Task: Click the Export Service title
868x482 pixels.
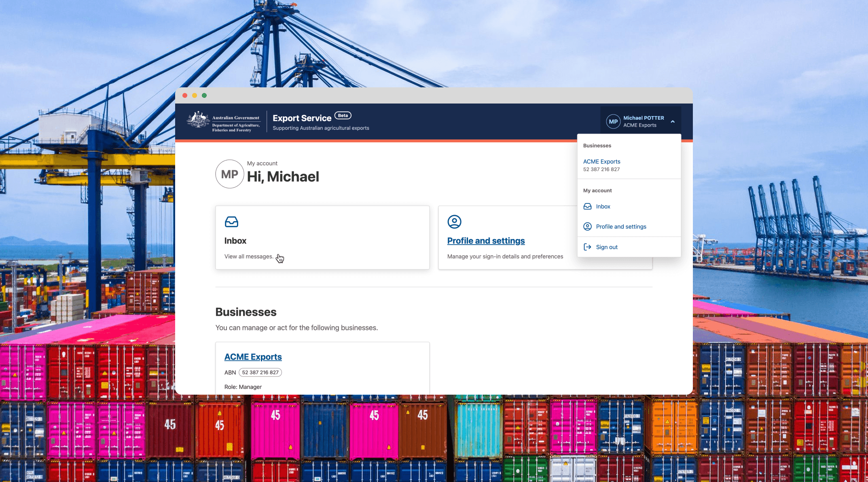Action: click(302, 118)
